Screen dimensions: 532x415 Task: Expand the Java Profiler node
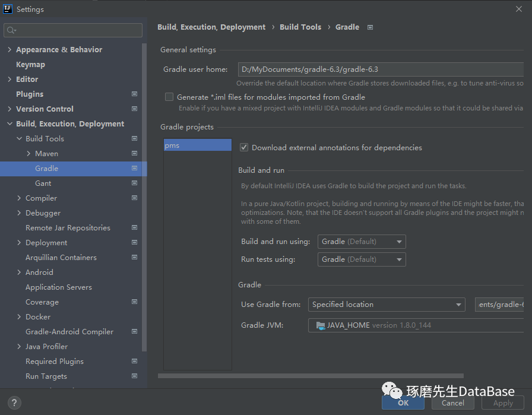pos(19,347)
